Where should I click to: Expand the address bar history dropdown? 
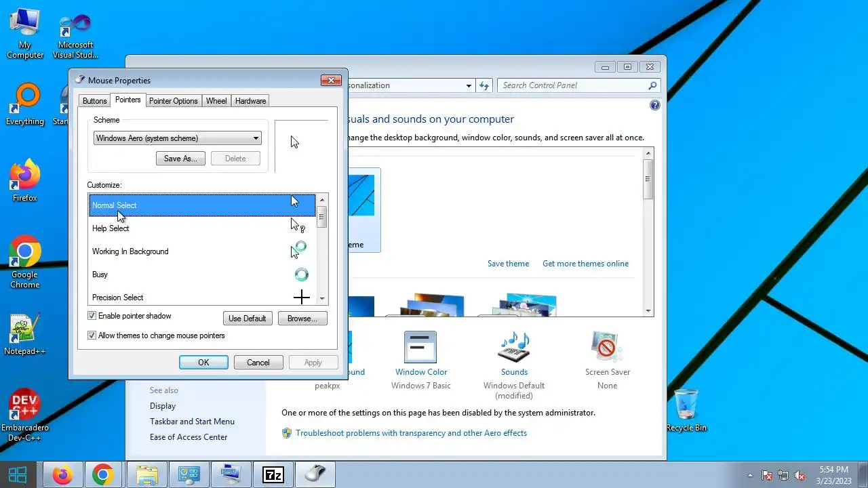[x=469, y=85]
